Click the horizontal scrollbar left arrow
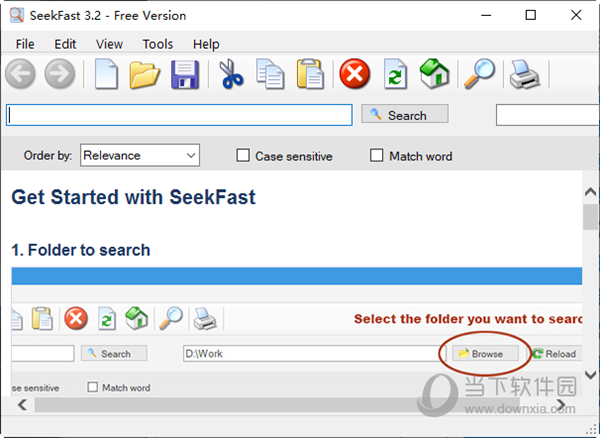Image resolution: width=600 pixels, height=438 pixels. point(23,404)
